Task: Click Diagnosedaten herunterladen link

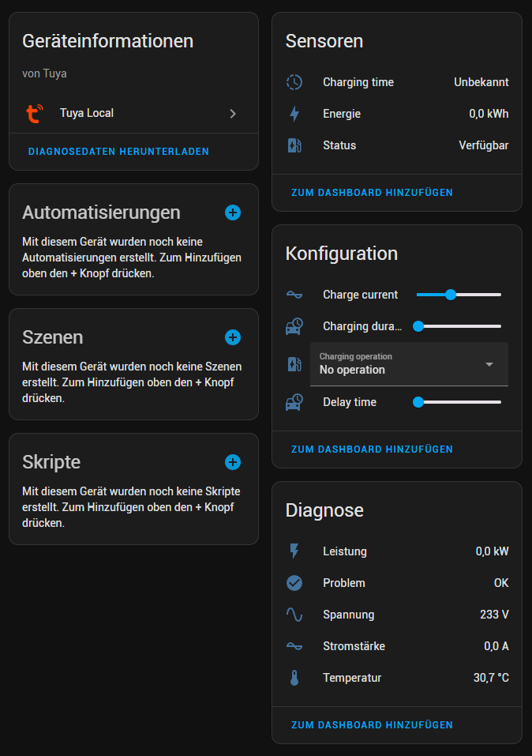Action: coord(118,151)
